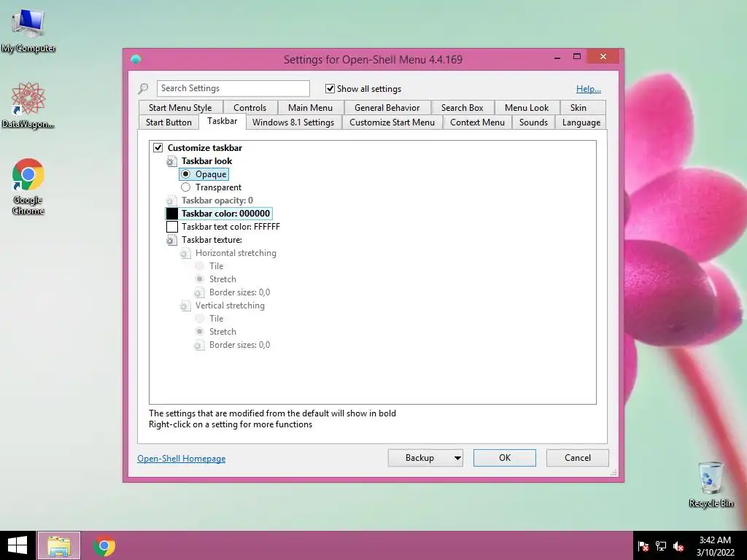747x560 pixels.
Task: Click the icon next to Horizontal stretching
Action: 185,253
